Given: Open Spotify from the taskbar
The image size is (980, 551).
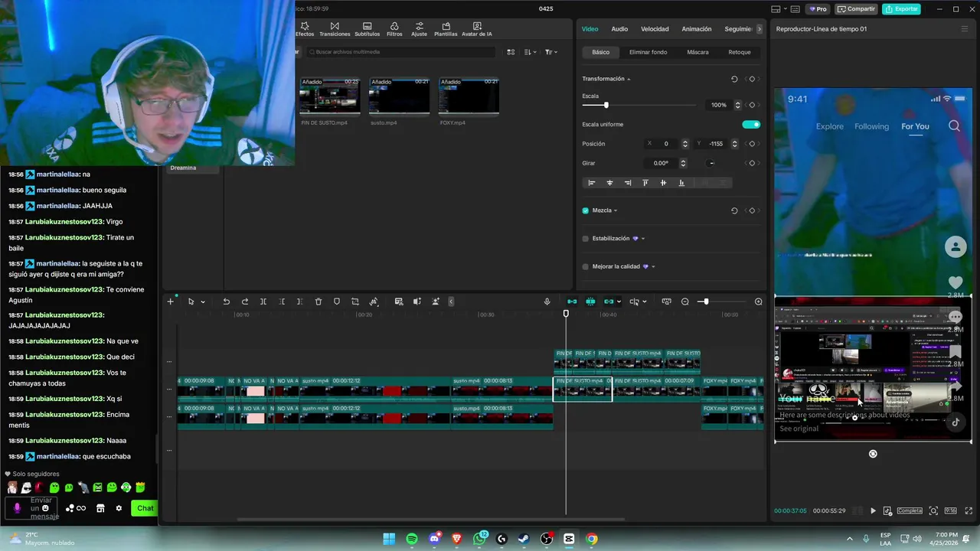Looking at the screenshot, I should 412,539.
